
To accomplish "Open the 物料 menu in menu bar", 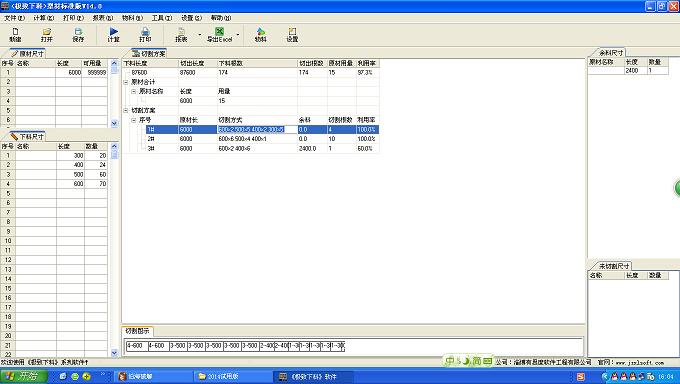I will 132,18.
